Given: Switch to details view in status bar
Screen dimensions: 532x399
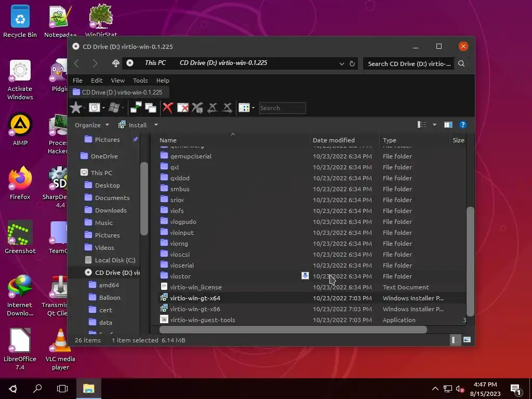Looking at the screenshot, I should pos(454,340).
